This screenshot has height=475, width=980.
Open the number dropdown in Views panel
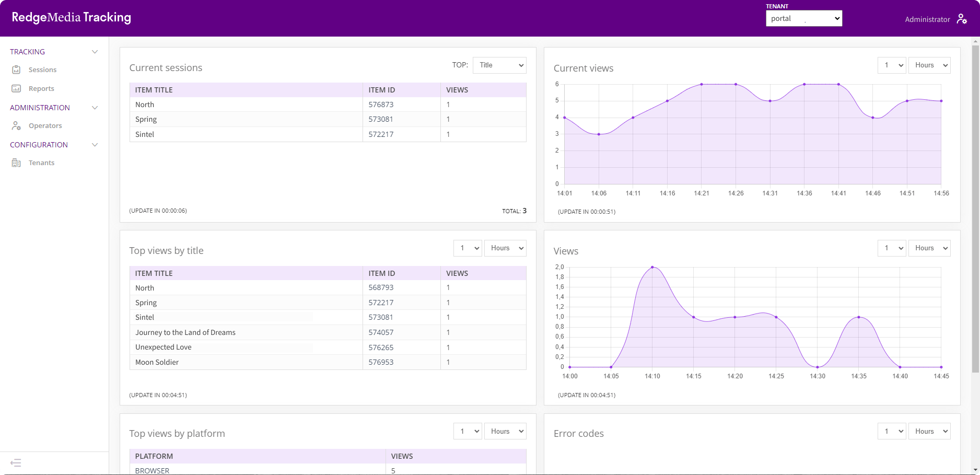click(x=892, y=248)
